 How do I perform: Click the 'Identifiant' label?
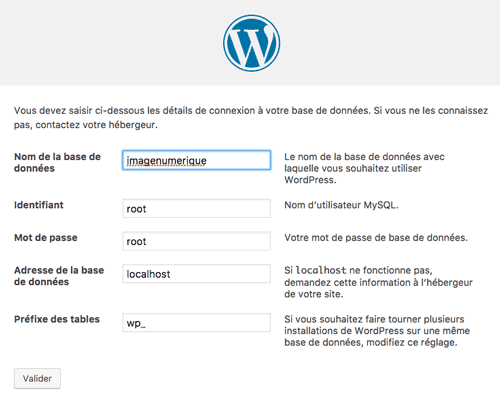pyautogui.click(x=39, y=205)
